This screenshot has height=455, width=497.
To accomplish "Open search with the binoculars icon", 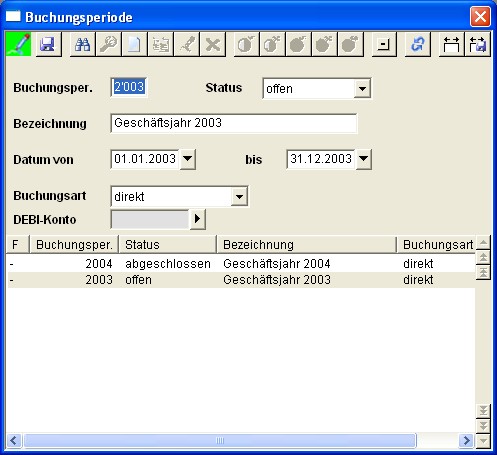I will click(83, 44).
